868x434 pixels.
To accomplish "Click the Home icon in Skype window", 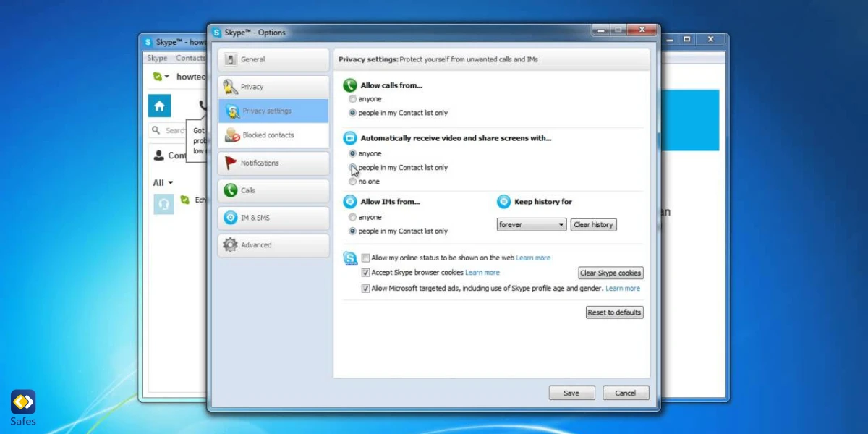I will click(159, 106).
